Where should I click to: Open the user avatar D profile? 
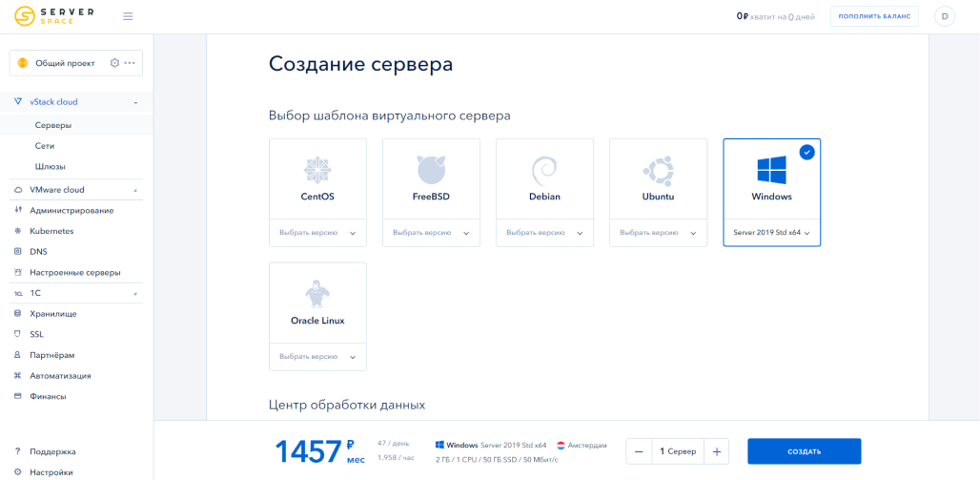944,16
